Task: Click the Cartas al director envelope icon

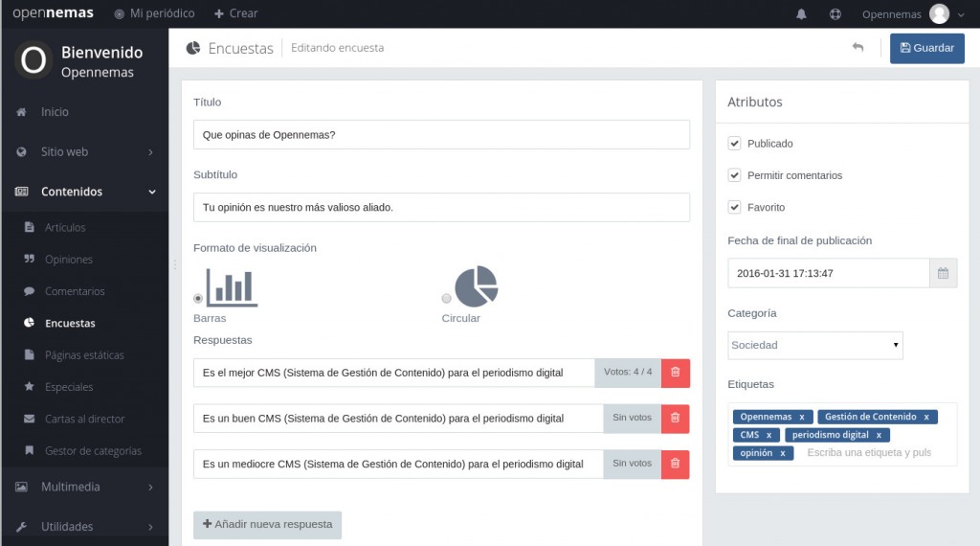Action: tap(30, 419)
